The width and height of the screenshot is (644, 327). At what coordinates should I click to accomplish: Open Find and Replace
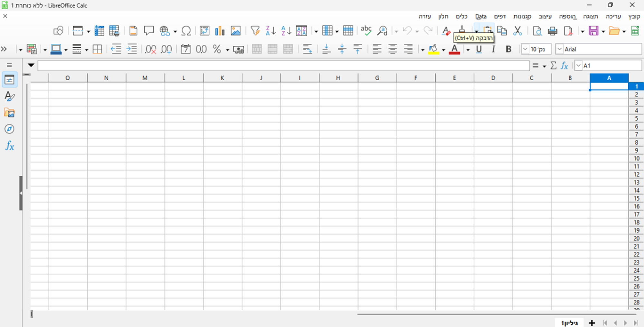(382, 31)
